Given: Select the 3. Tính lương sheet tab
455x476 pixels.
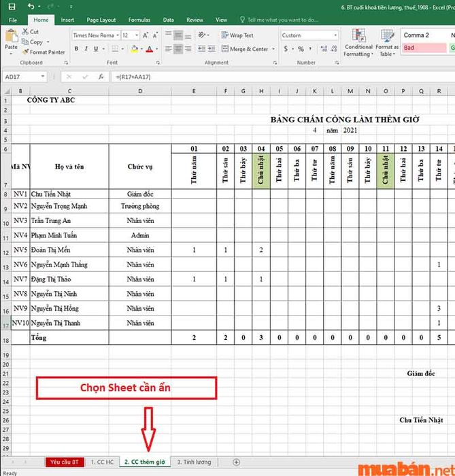Looking at the screenshot, I should click(x=195, y=462).
